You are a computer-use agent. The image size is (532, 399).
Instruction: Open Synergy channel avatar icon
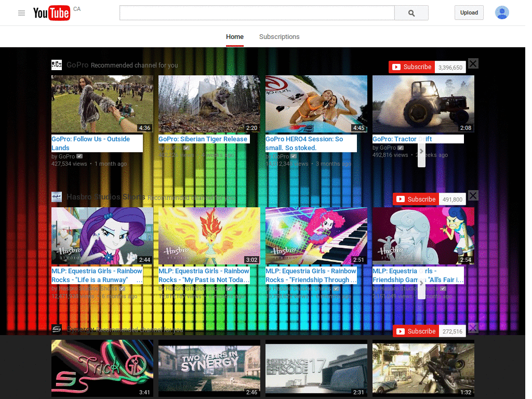pyautogui.click(x=57, y=329)
